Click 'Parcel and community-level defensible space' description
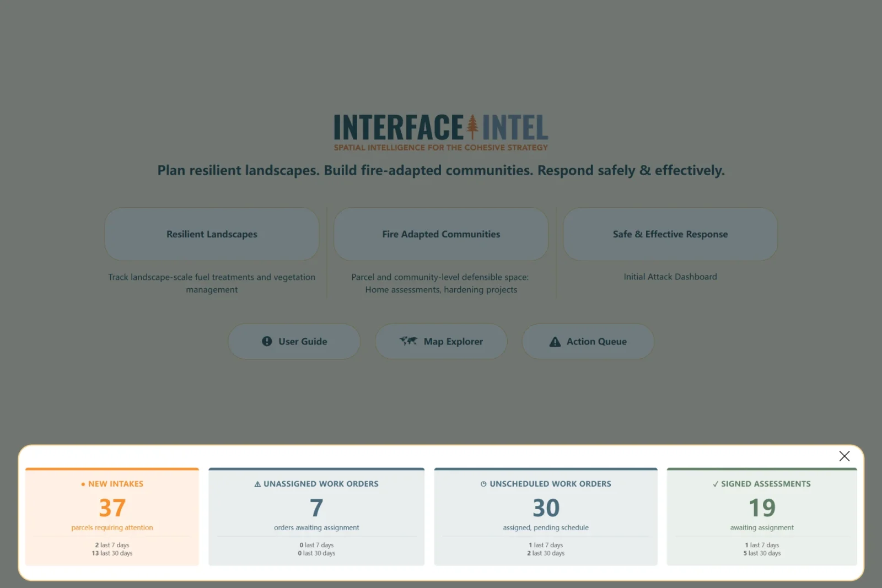Image resolution: width=882 pixels, height=588 pixels. click(441, 283)
